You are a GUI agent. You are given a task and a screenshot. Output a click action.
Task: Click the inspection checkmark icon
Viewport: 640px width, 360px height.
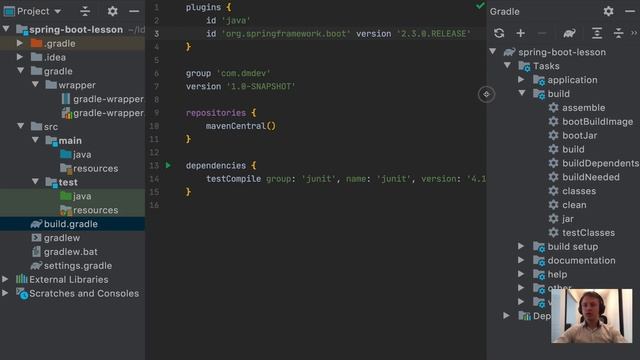480,6
